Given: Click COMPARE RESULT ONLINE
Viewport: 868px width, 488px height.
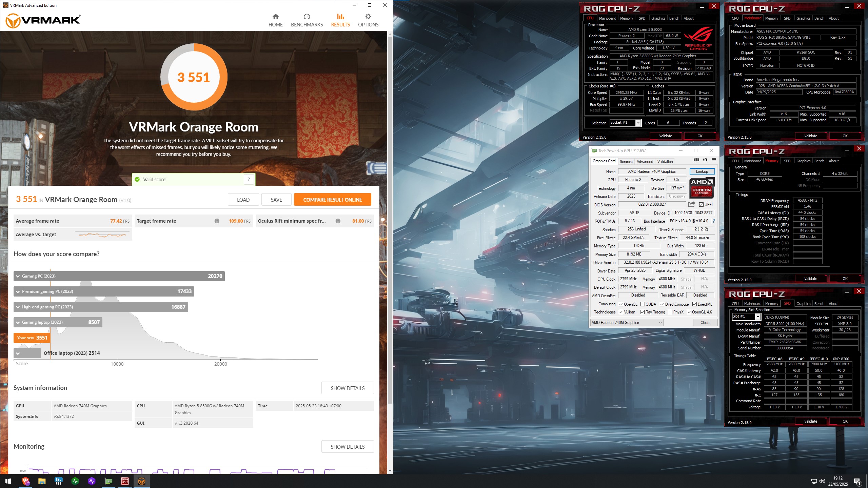Looking at the screenshot, I should [333, 200].
